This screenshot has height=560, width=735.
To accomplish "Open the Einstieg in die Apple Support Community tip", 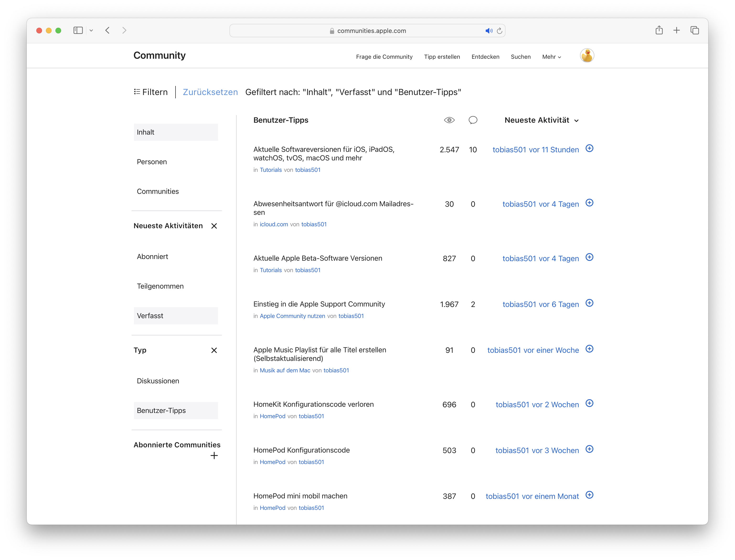I will (319, 304).
